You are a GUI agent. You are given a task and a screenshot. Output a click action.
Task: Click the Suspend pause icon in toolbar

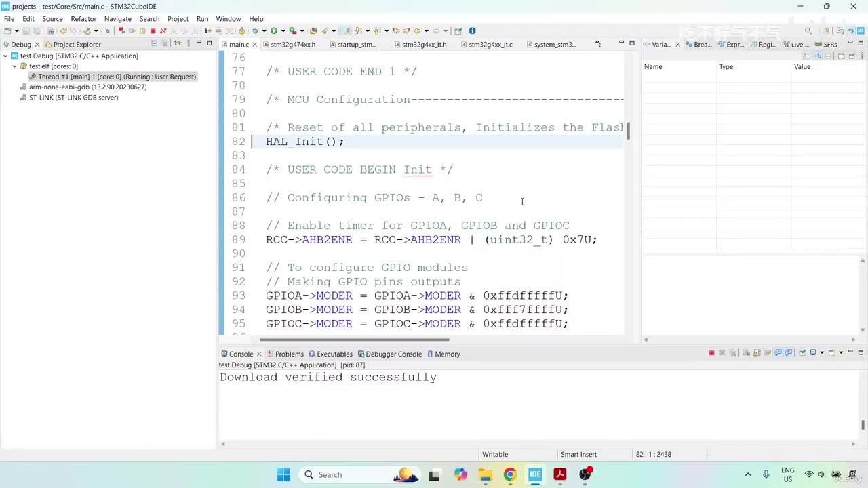tap(142, 30)
